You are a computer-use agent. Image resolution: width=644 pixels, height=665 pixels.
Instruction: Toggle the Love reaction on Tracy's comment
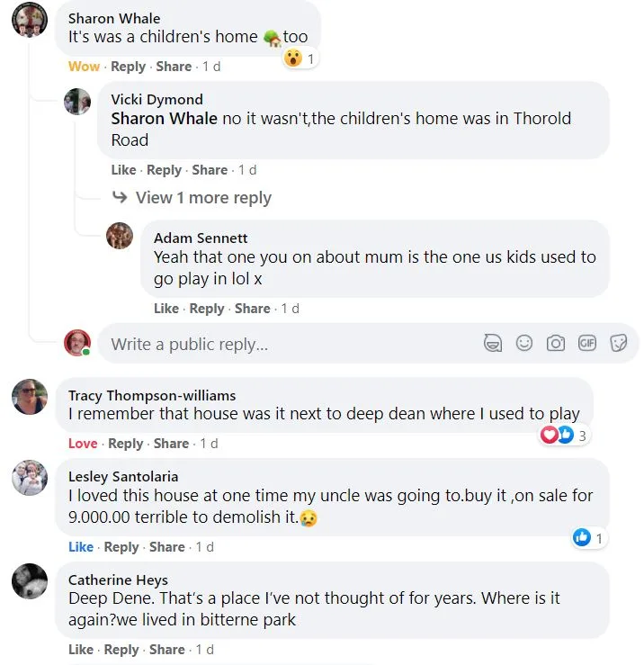[83, 444]
